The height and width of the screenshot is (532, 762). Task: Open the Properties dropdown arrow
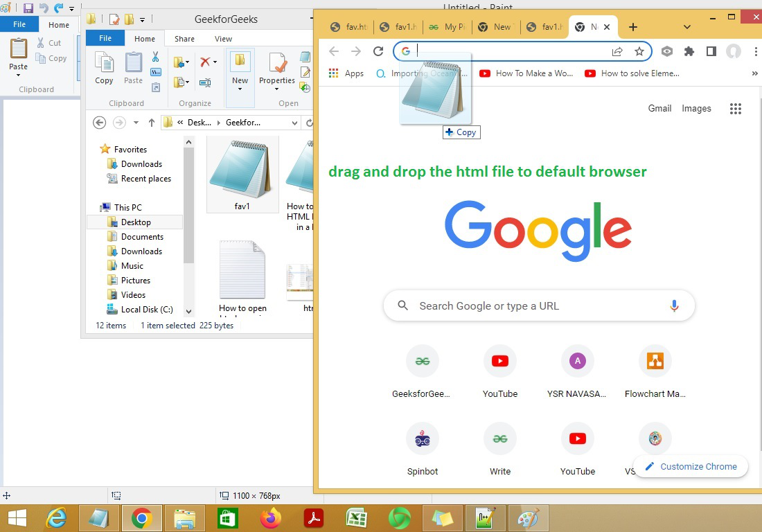point(276,89)
